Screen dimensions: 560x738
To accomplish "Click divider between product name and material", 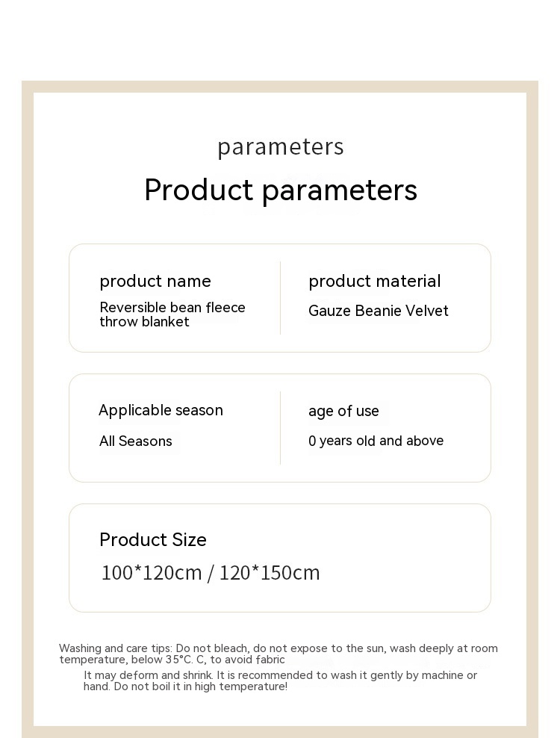I will pos(280,297).
